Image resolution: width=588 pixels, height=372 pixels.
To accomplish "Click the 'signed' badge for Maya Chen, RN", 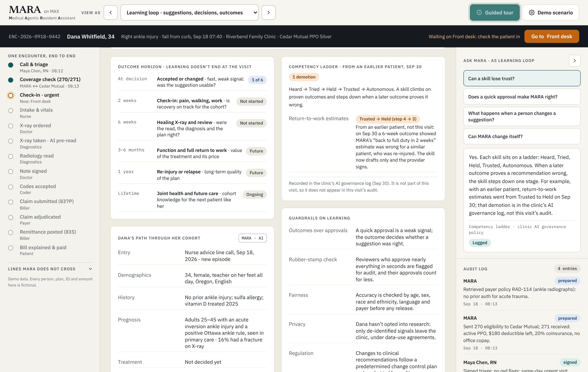I will 570,362.
